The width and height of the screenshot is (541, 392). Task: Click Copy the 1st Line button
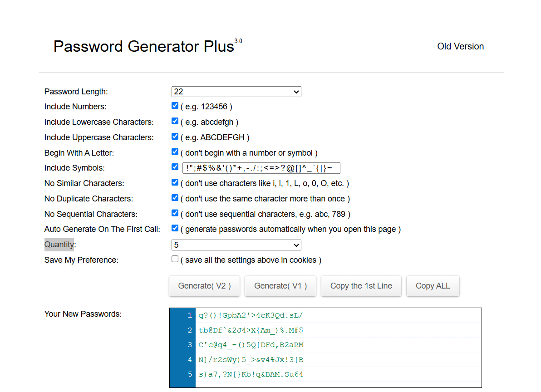click(361, 286)
